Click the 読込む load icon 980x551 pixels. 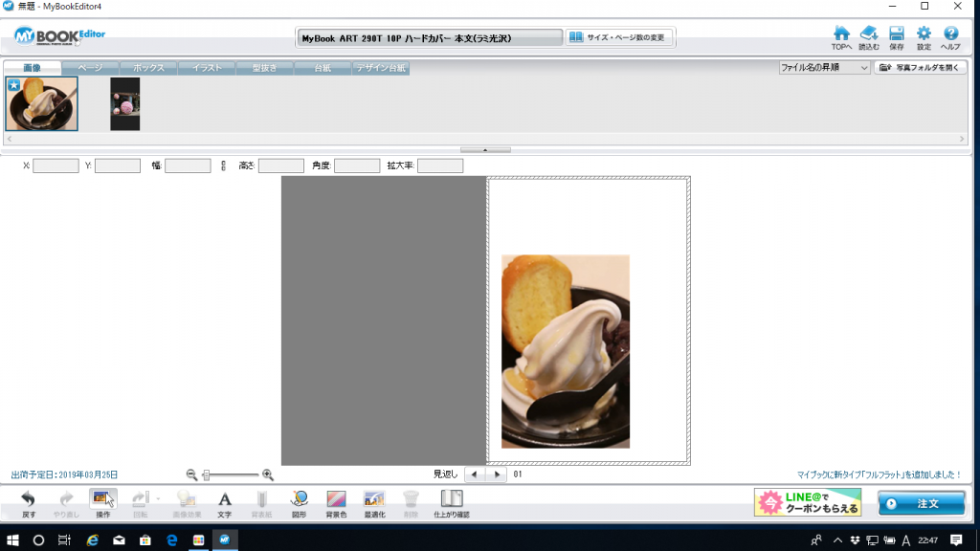[869, 36]
